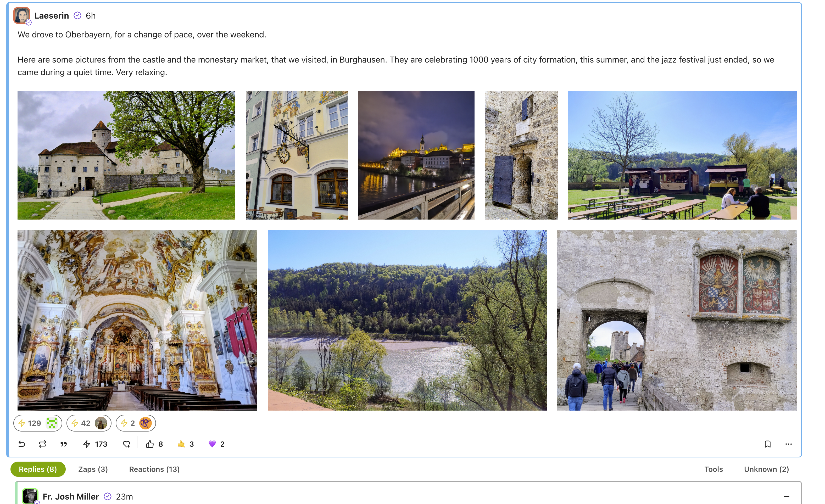The image size is (825, 504).
Task: Select the Replies (8) tab
Action: [x=38, y=469]
